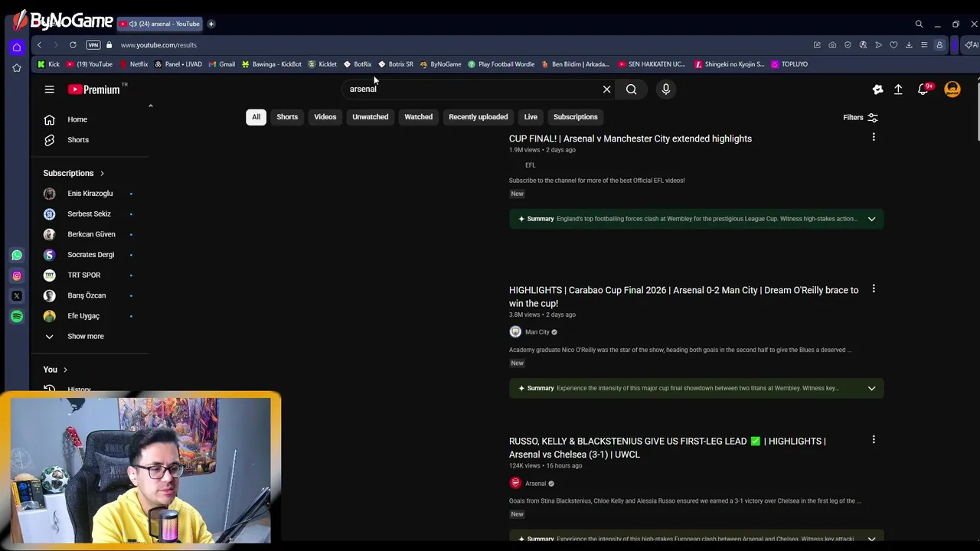This screenshot has height=551, width=980.
Task: Open the tab search magnifier in title bar
Action: (919, 24)
